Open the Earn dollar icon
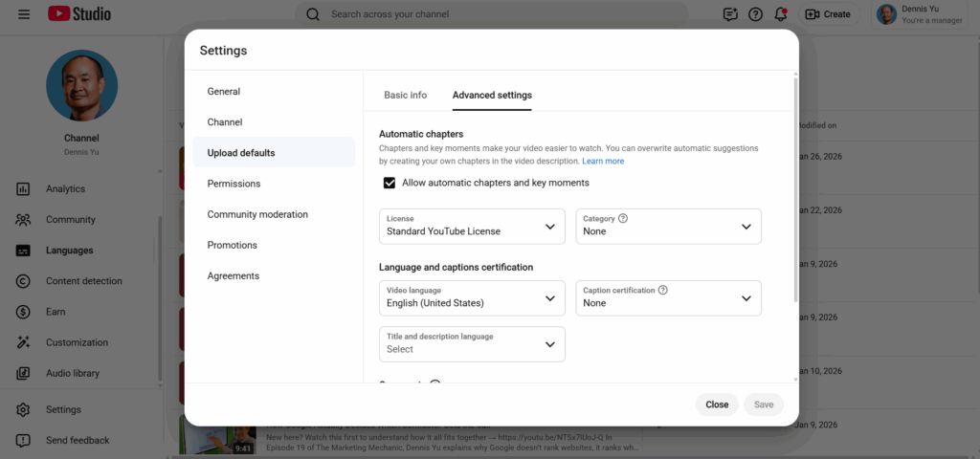 coord(24,312)
